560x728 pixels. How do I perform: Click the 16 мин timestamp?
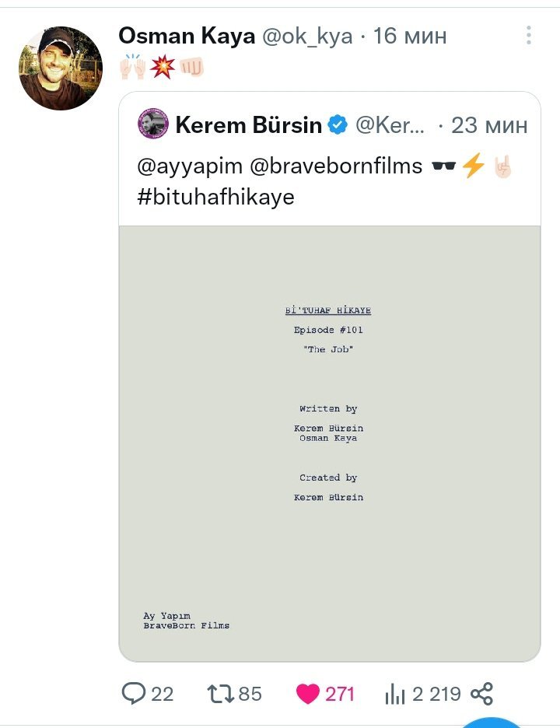[x=410, y=36]
